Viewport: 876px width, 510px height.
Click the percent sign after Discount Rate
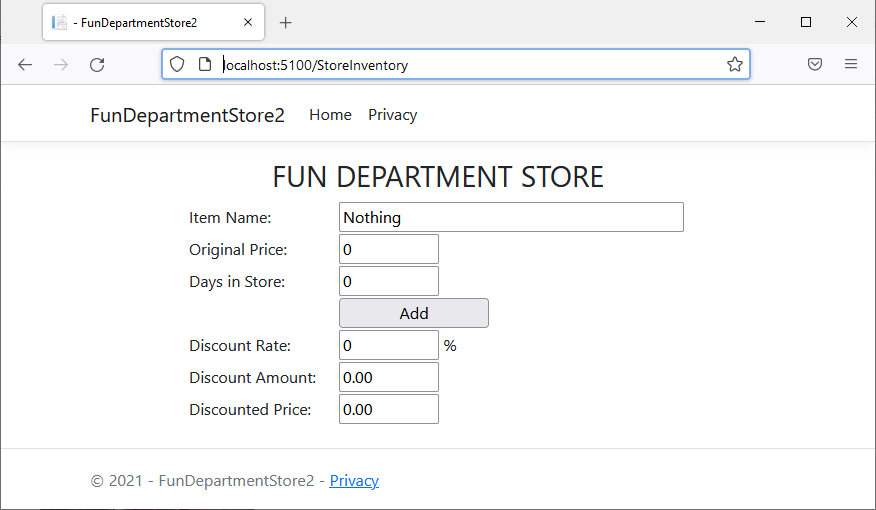[x=450, y=346]
